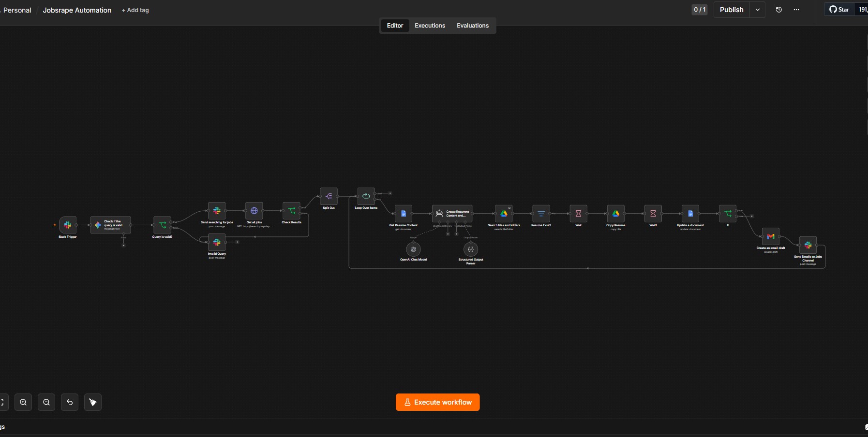This screenshot has width=868, height=437.
Task: Open the OpenAI Chat Model sub-node
Action: [x=413, y=249]
